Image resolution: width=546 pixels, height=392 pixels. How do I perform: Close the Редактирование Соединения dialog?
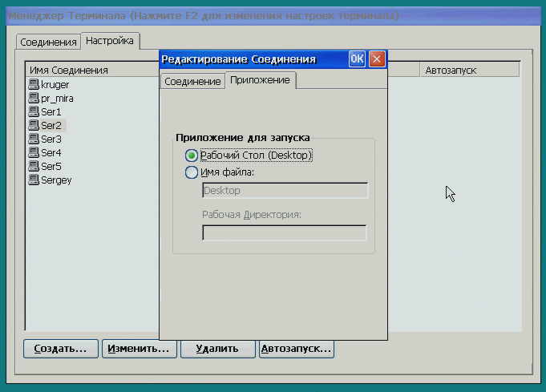click(x=377, y=59)
